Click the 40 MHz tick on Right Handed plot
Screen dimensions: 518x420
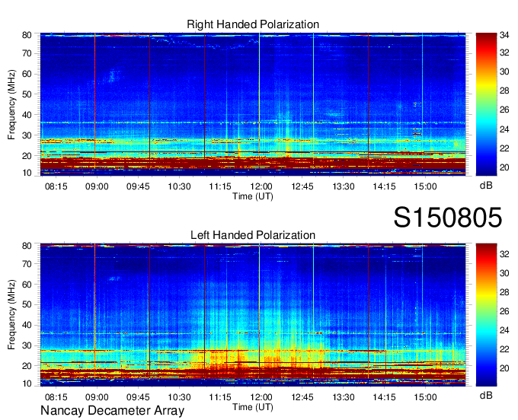click(x=27, y=115)
